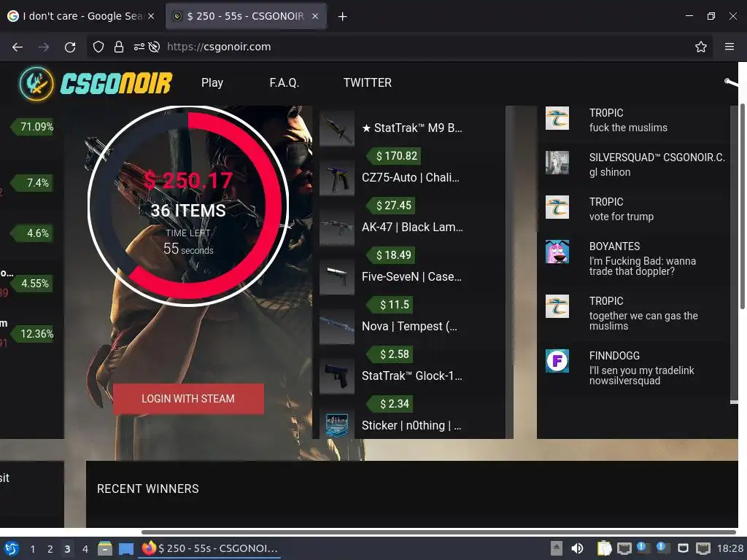747x560 pixels.
Task: Reload the page with the refresh icon
Action: coord(70,47)
